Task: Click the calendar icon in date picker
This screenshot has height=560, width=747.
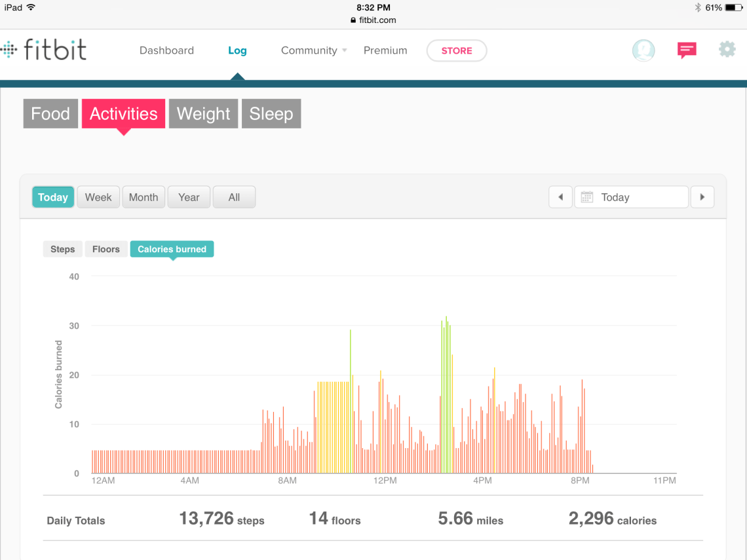Action: click(587, 197)
